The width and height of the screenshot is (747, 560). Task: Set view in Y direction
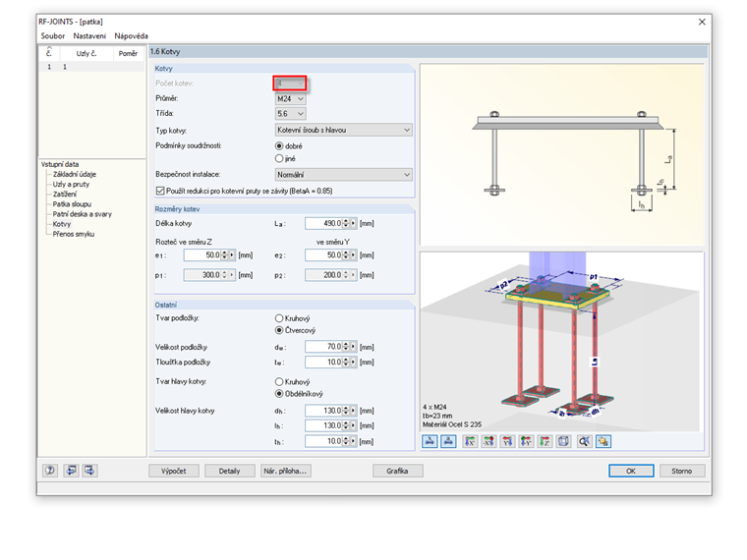click(507, 441)
